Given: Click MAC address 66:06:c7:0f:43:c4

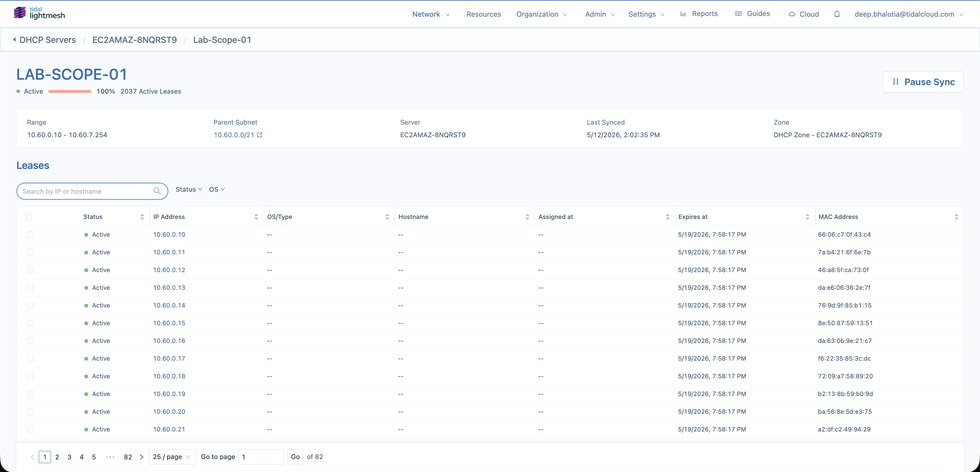Looking at the screenshot, I should (844, 235).
